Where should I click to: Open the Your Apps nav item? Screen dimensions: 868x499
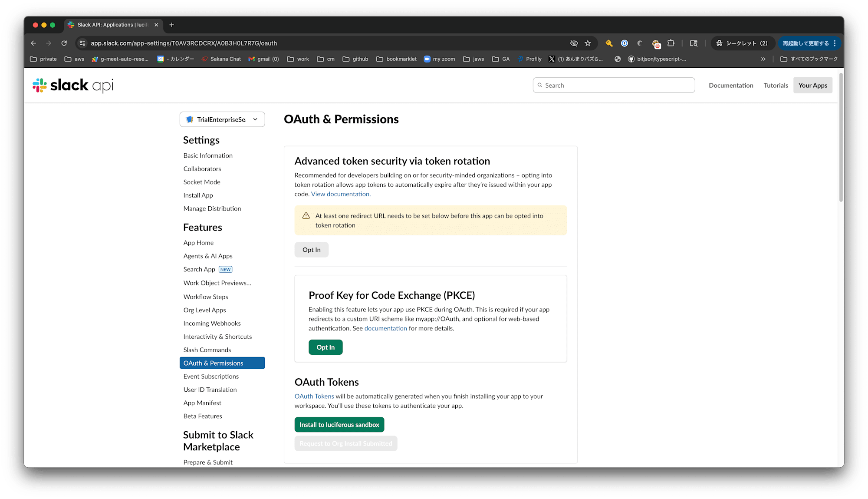(813, 85)
